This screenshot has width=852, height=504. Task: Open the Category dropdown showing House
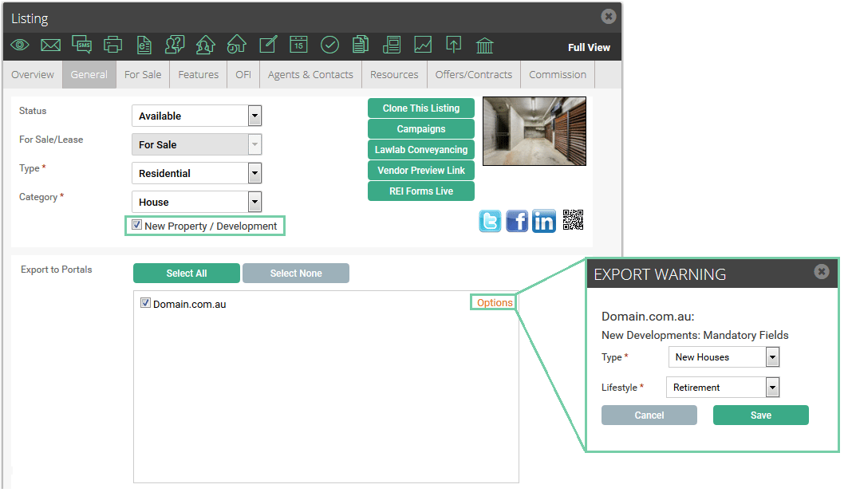pyautogui.click(x=197, y=202)
